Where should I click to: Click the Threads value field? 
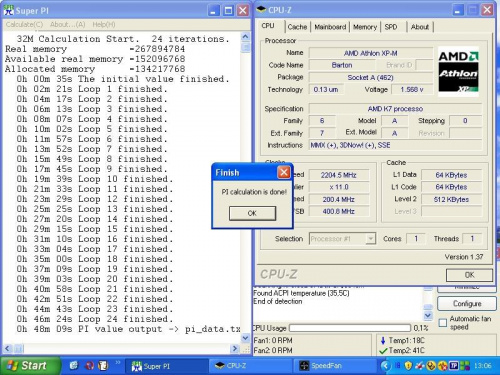pos(472,239)
